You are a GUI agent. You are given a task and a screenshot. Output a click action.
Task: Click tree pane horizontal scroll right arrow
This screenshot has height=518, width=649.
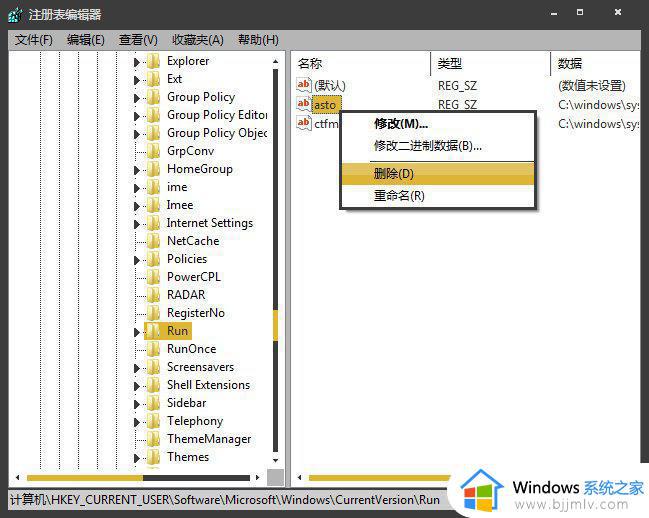point(257,478)
